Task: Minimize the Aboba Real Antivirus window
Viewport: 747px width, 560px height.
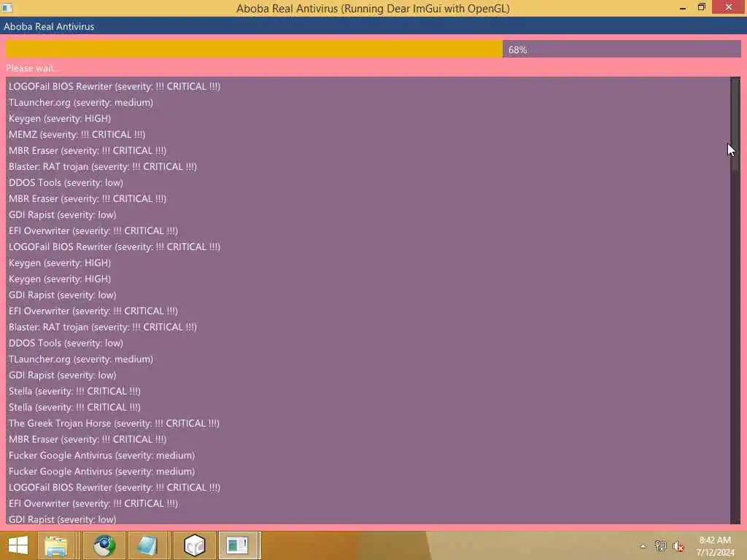Action: click(x=683, y=7)
